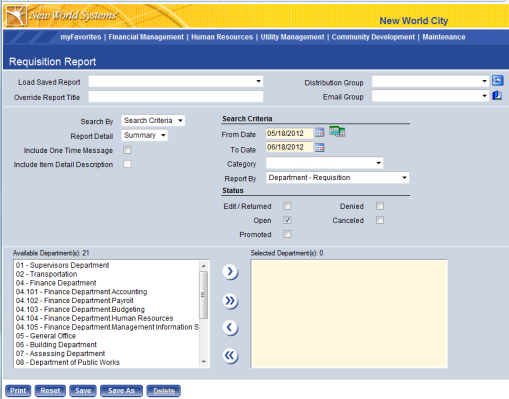
Task: Select 04.101 - Finance Department.Accounting
Action: pyautogui.click(x=81, y=292)
